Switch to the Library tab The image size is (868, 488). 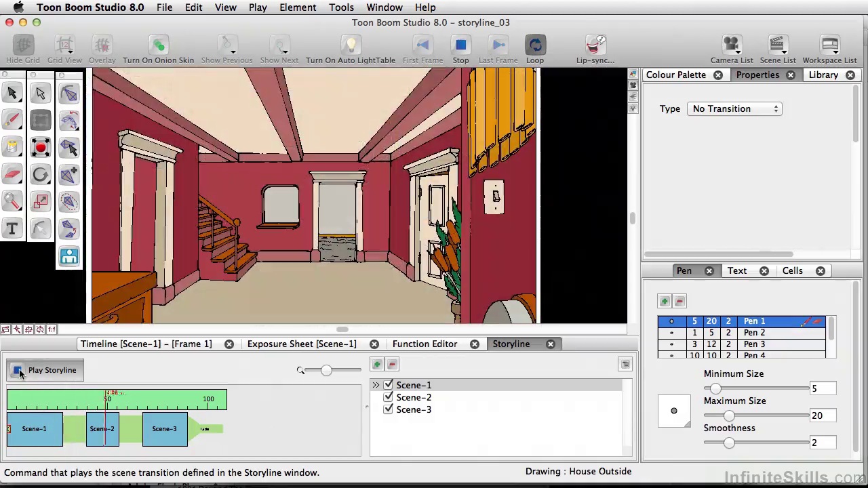[823, 75]
